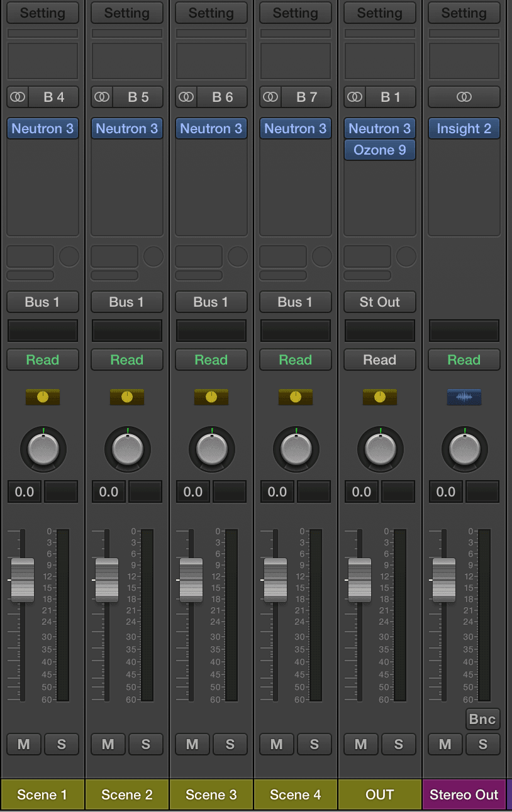512x812 pixels.
Task: Mute the Scene 1 channel
Action: tap(24, 744)
